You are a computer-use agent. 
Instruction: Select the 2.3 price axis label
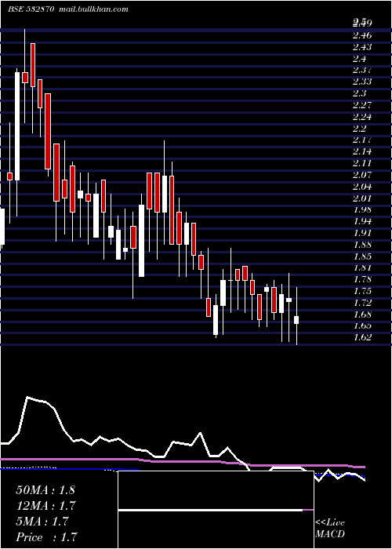[x=360, y=93]
